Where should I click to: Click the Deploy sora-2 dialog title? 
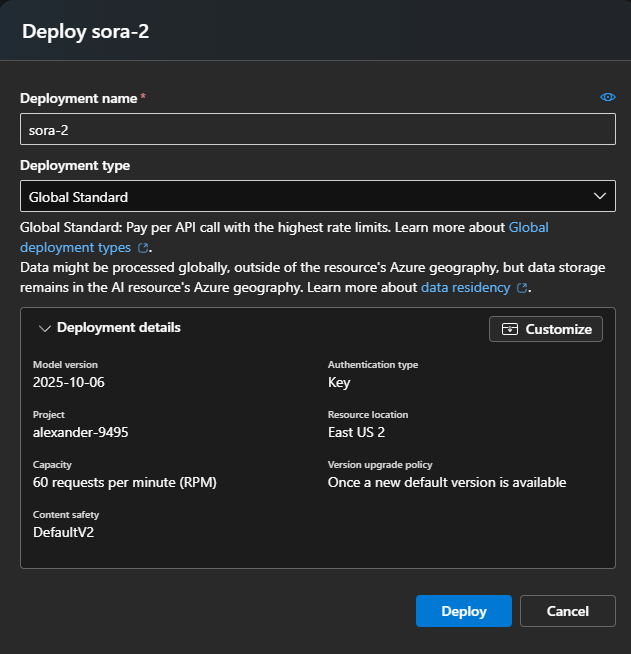(85, 32)
